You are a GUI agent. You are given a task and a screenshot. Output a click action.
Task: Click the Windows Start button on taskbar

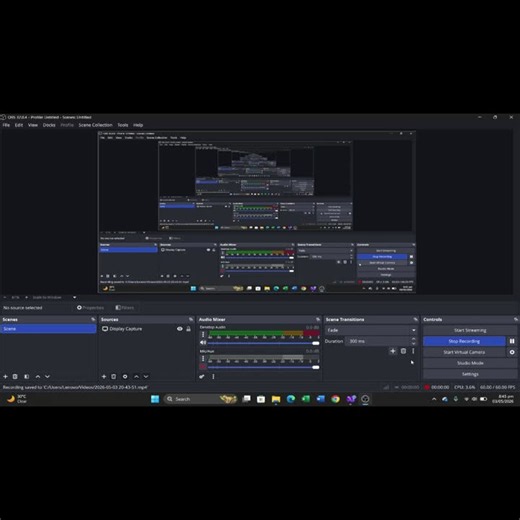[155, 399]
